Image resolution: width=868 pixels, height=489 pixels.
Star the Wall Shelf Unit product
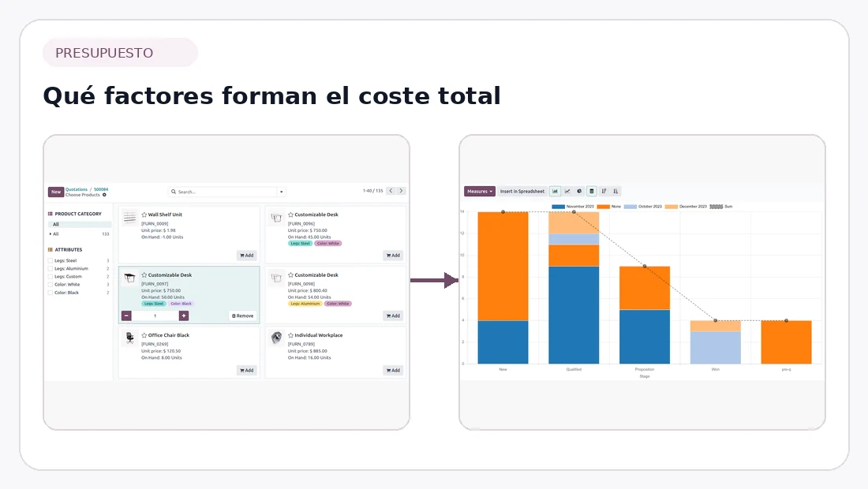144,215
